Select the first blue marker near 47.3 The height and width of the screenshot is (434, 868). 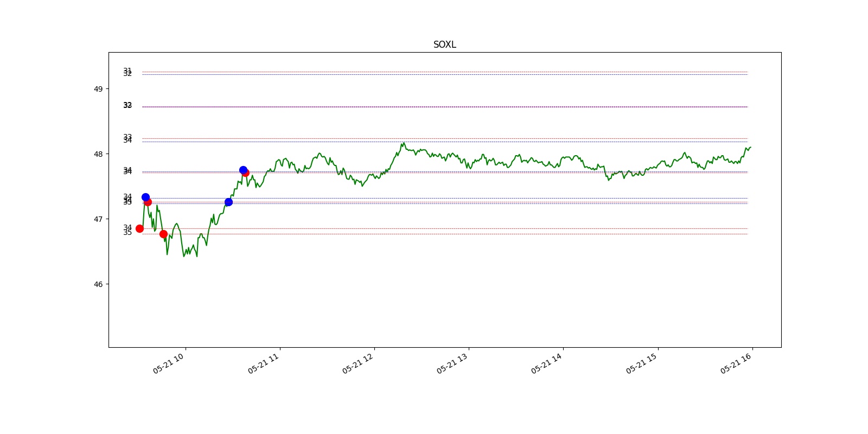pyautogui.click(x=145, y=197)
